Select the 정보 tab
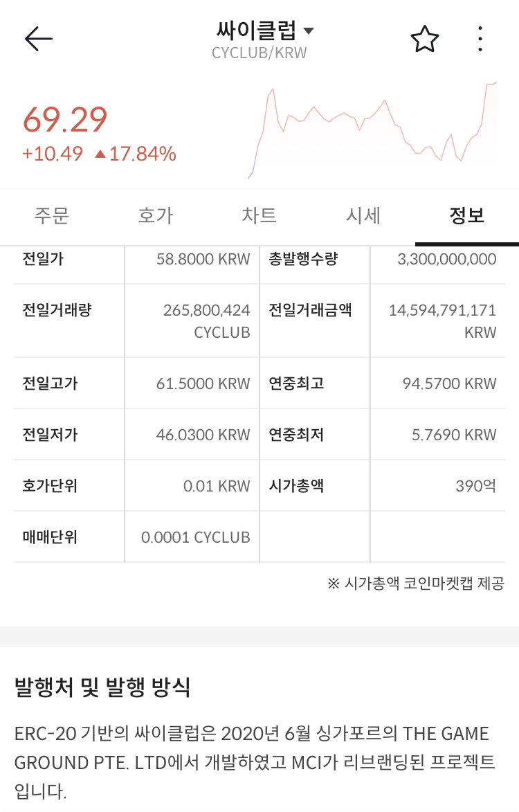Screen dimensions: 519x812 (467, 216)
